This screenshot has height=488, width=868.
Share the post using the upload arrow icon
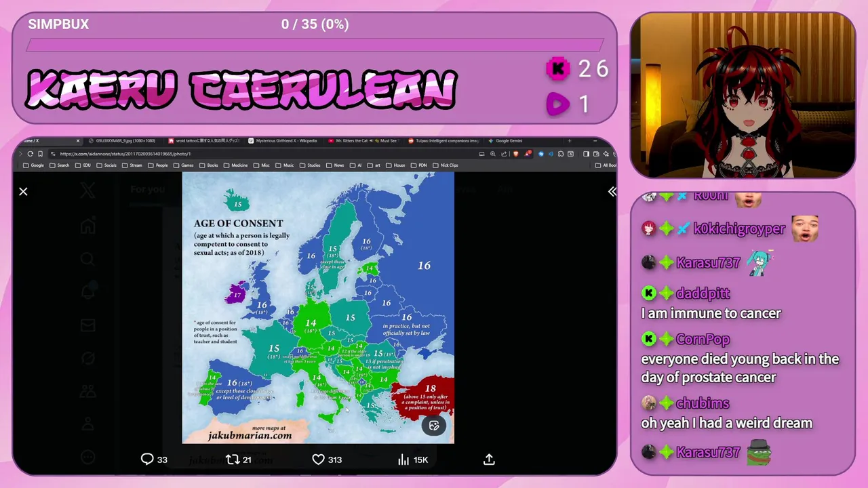(489, 460)
